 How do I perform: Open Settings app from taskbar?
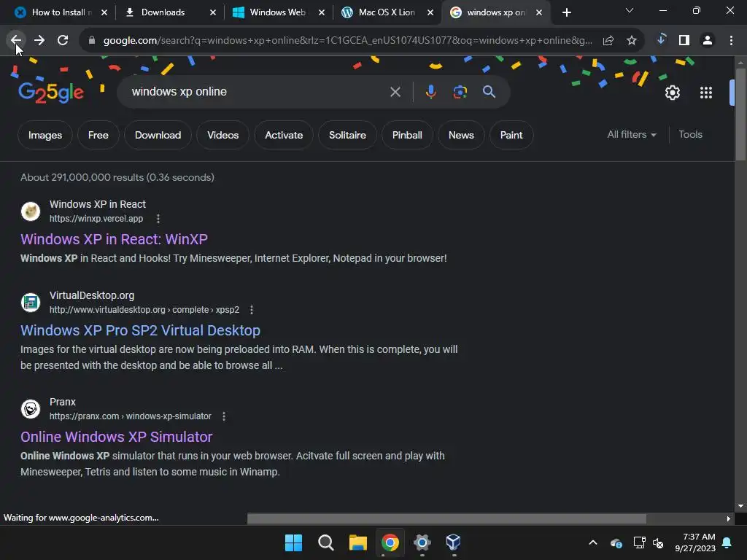coord(422,542)
